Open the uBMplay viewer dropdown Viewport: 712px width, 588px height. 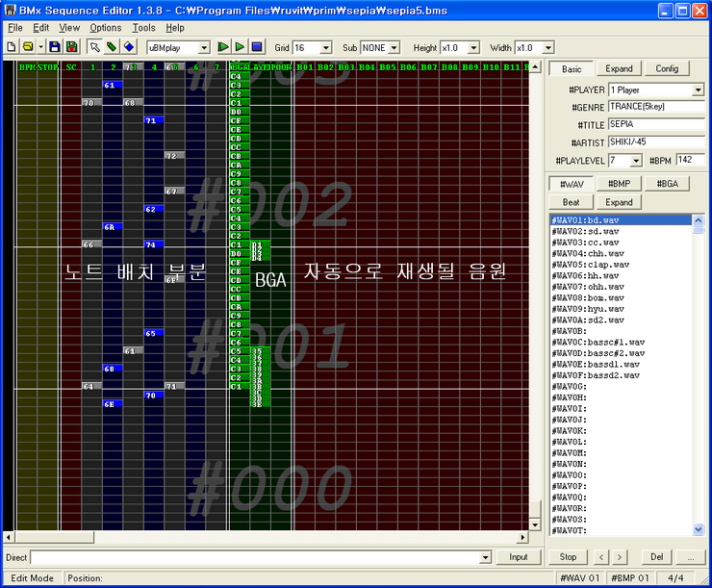(204, 48)
